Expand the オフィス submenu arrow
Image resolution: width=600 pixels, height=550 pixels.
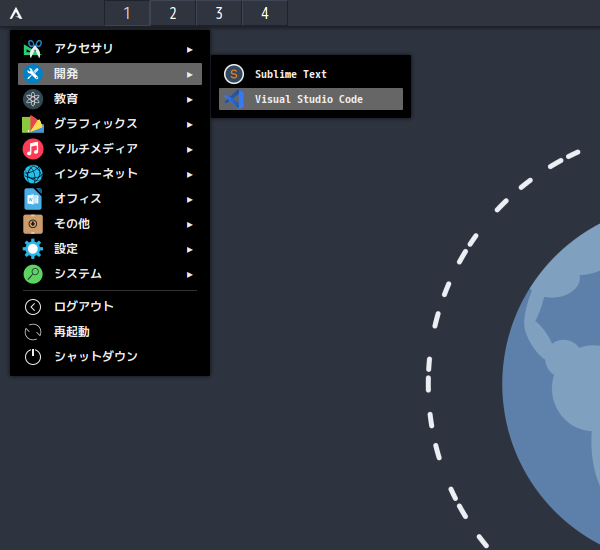[x=189, y=200]
